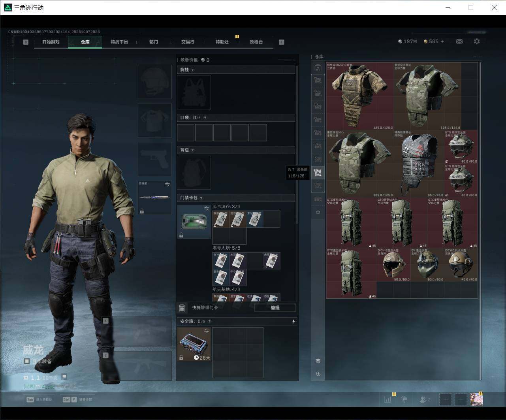Click the Tab 进入特勤处 shortcut button
This screenshot has height=420, width=506.
[39, 399]
